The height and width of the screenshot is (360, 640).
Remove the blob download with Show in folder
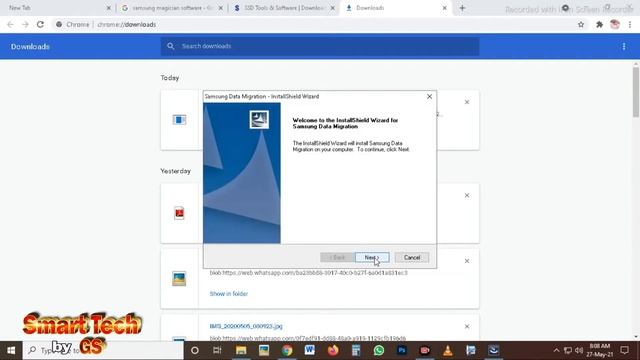pos(467,261)
